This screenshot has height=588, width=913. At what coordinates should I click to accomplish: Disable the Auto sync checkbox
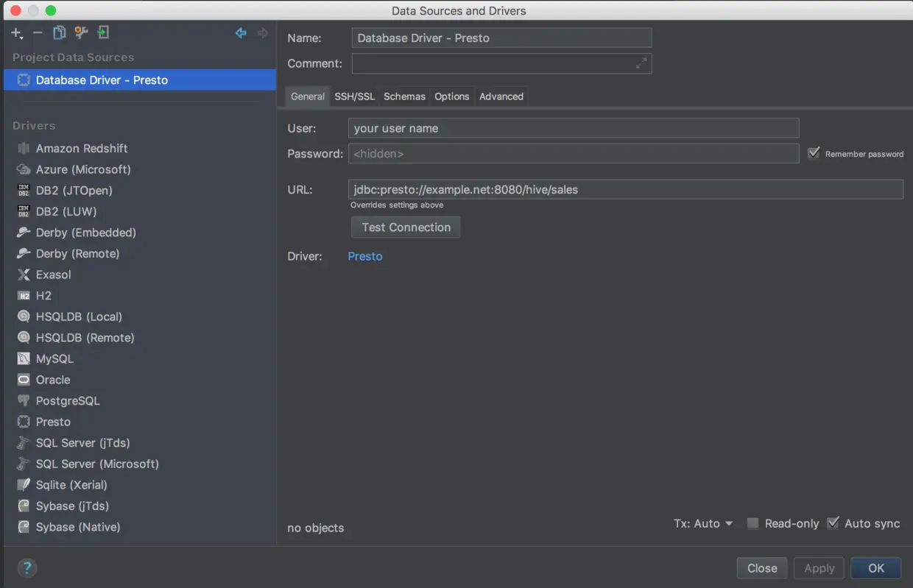click(833, 523)
